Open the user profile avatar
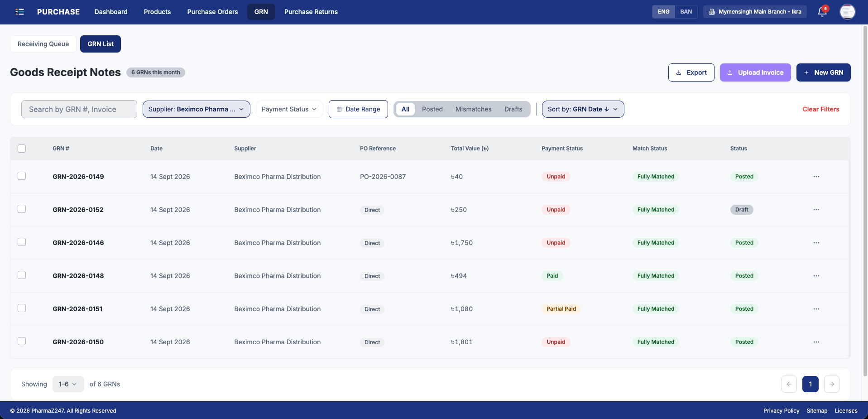868x419 pixels. pos(847,12)
